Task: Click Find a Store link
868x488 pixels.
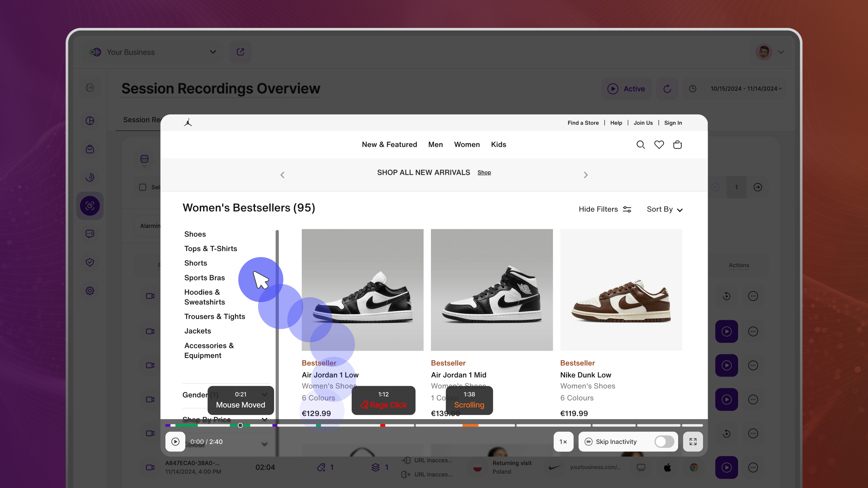Action: 583,123
